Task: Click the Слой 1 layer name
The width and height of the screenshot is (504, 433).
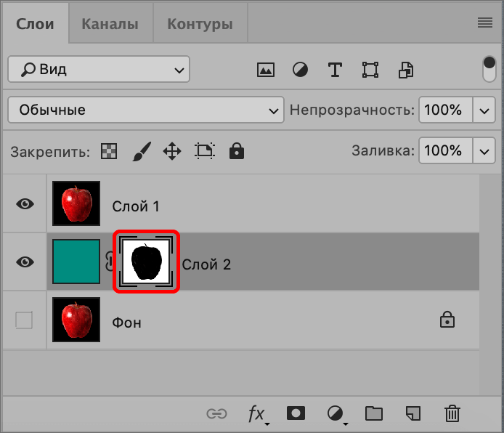Action: 136,206
